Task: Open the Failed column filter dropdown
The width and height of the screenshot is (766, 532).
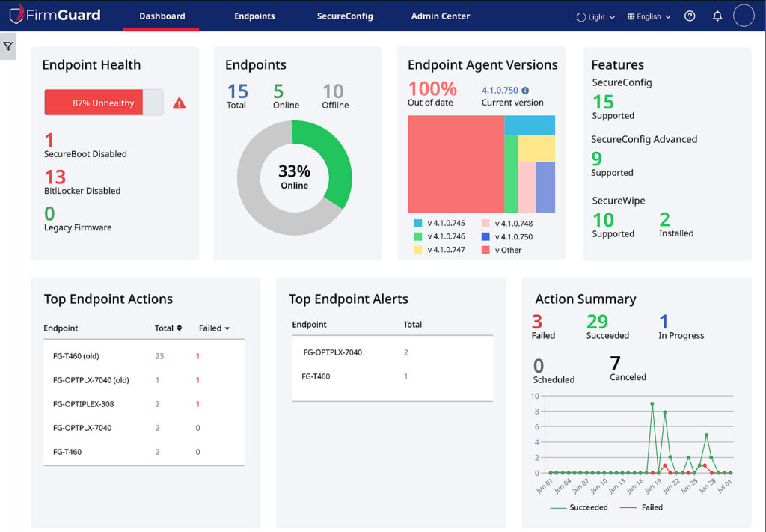Action: (x=217, y=328)
